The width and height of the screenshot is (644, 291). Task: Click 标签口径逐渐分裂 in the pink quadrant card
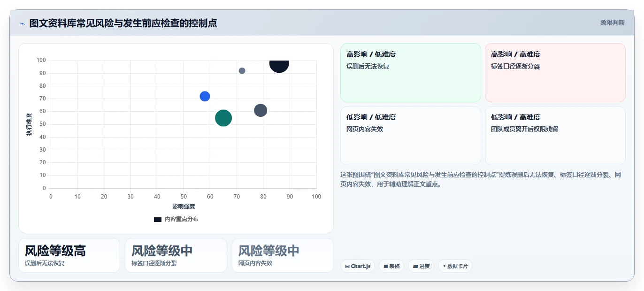[x=515, y=66]
